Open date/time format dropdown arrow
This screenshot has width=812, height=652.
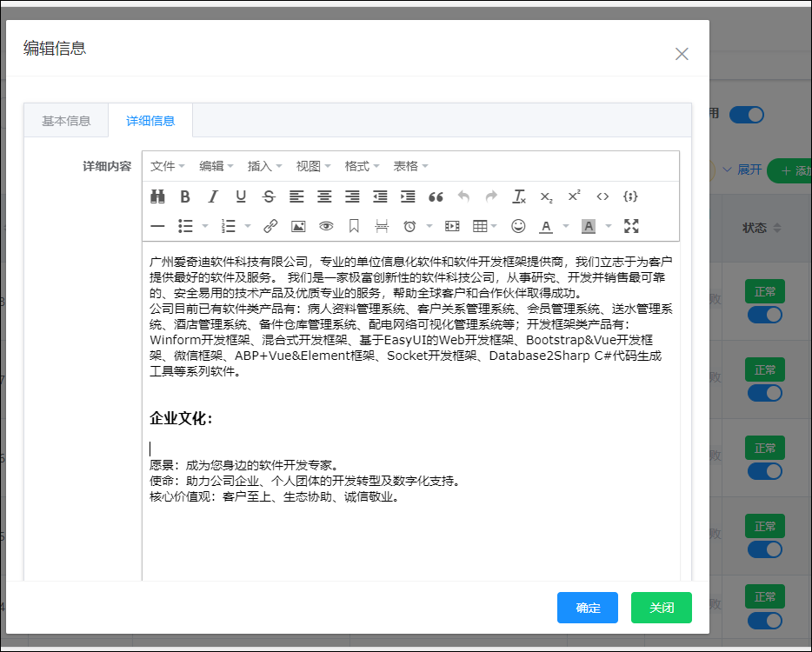click(x=429, y=226)
